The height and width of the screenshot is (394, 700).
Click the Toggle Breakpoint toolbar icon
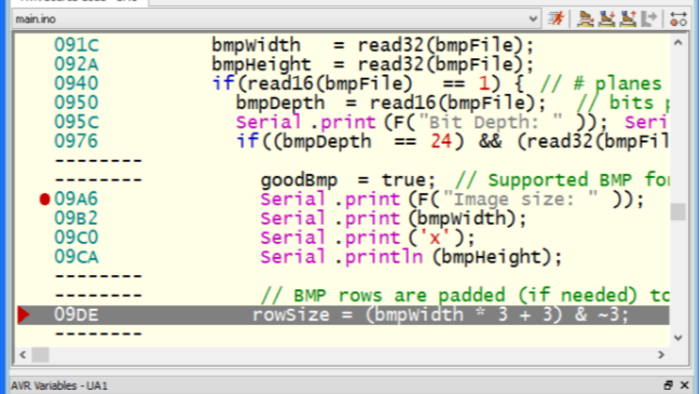pyautogui.click(x=678, y=19)
